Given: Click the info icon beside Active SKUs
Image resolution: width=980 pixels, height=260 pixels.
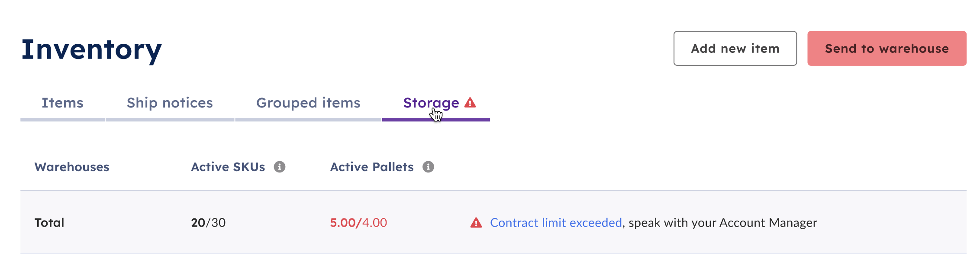Looking at the screenshot, I should pyautogui.click(x=280, y=167).
